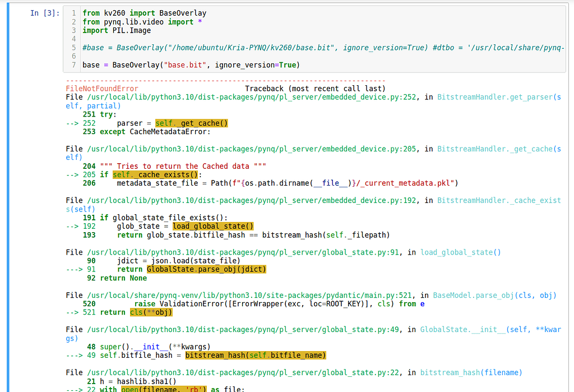This screenshot has width=574, height=392.
Task: Click the FileNotFoundError label in the traceback
Action: coord(101,88)
